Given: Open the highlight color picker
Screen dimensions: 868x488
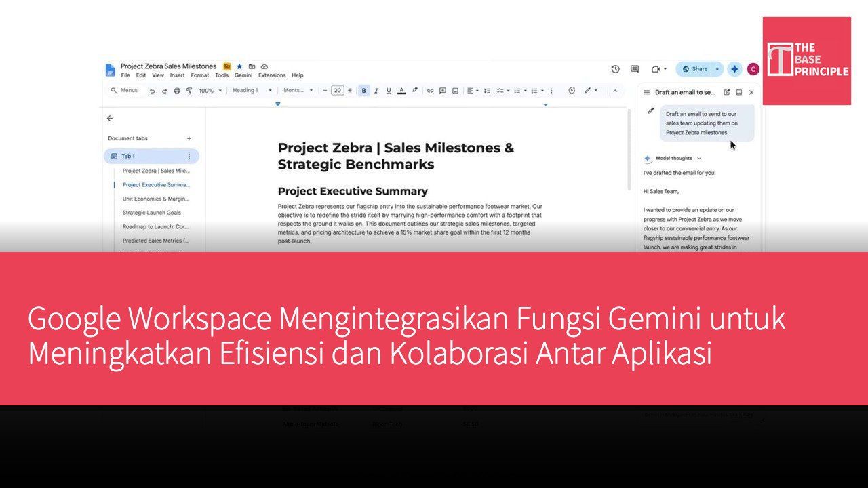Looking at the screenshot, I should pyautogui.click(x=414, y=90).
